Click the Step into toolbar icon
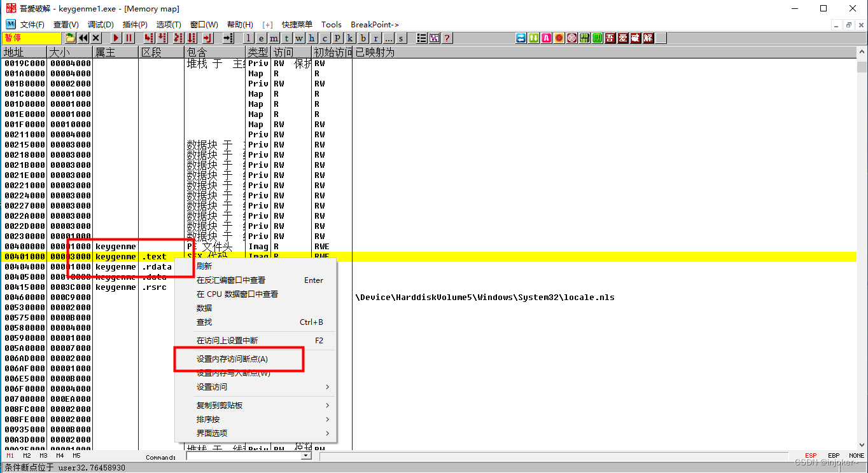This screenshot has width=868, height=473. [148, 38]
